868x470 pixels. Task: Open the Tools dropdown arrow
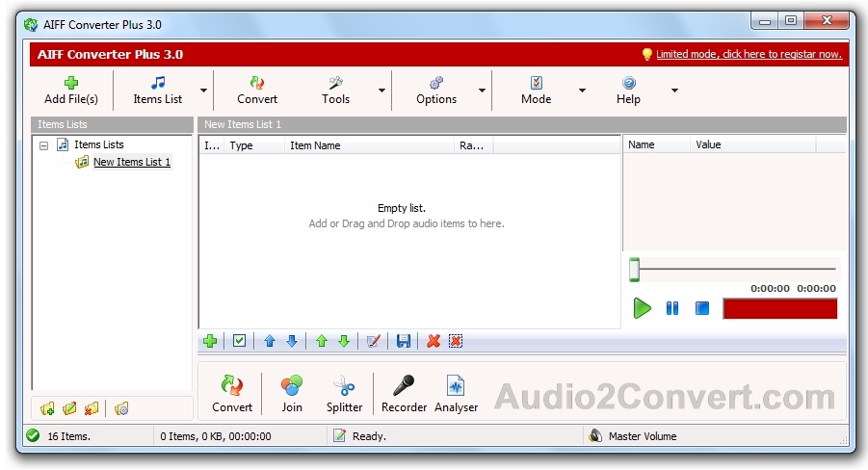(x=381, y=91)
